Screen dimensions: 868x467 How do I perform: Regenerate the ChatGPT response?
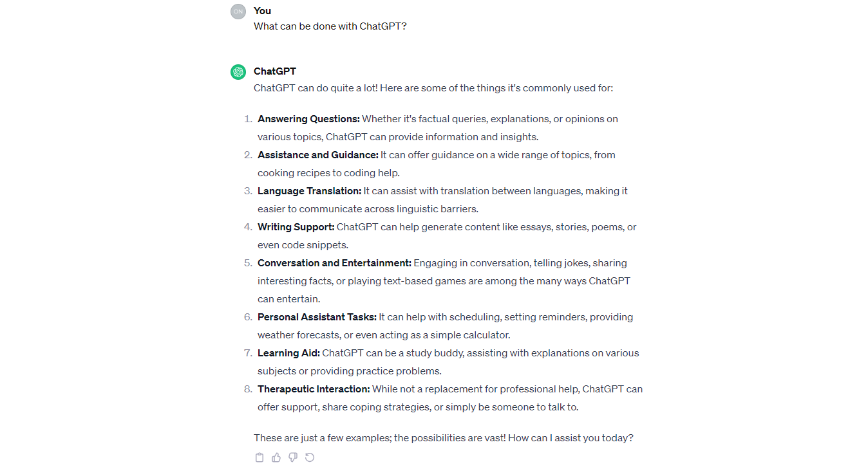point(310,457)
